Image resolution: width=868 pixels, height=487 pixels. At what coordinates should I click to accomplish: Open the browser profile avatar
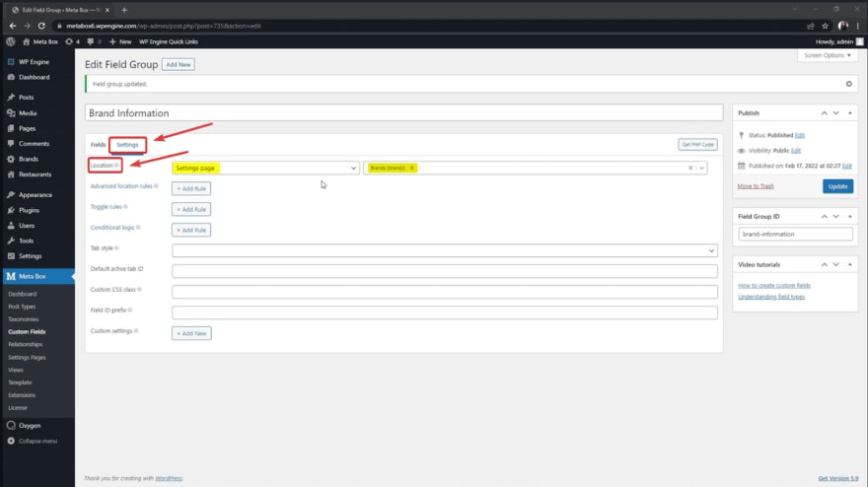click(842, 26)
